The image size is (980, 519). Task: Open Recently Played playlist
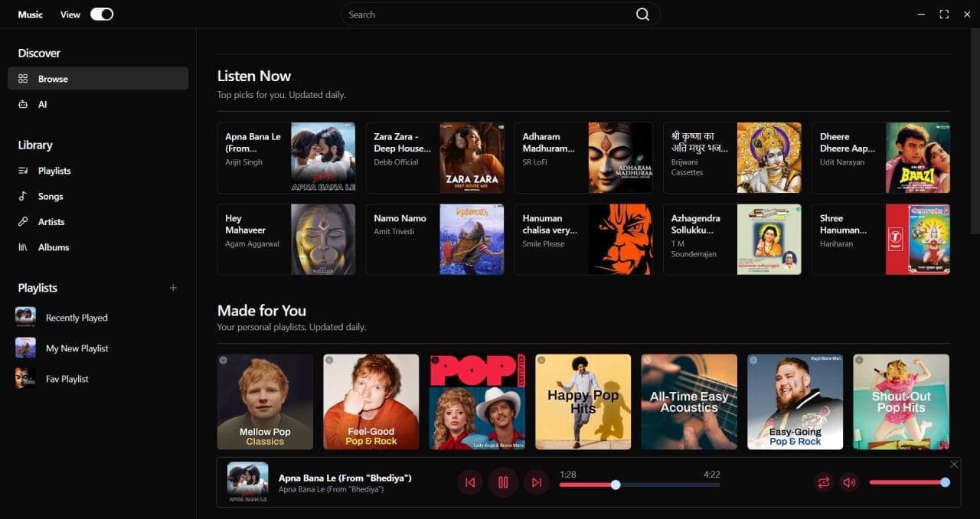point(77,318)
